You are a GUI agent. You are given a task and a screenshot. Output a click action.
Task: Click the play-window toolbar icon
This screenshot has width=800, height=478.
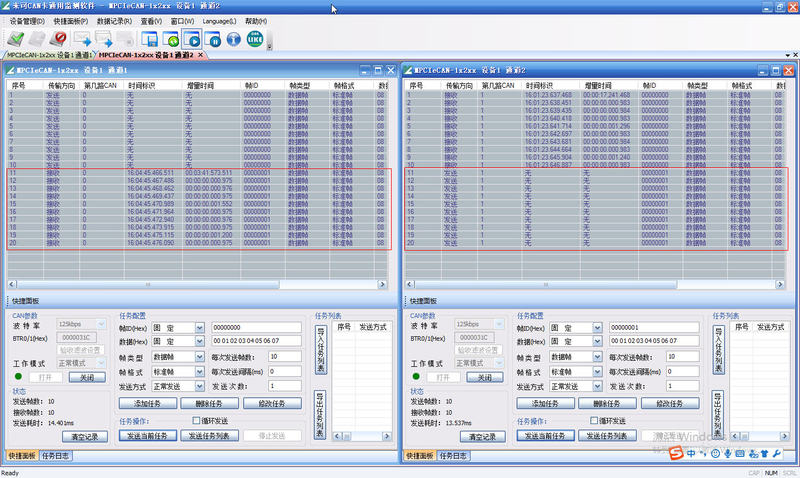point(192,39)
